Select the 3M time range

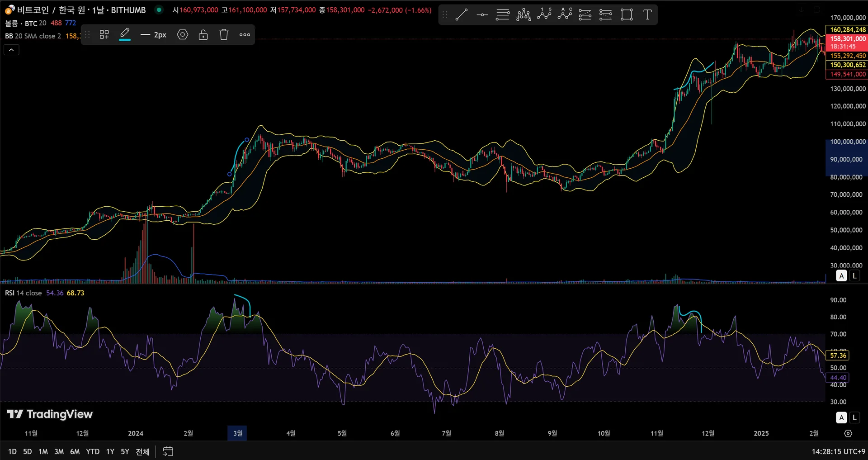click(59, 451)
